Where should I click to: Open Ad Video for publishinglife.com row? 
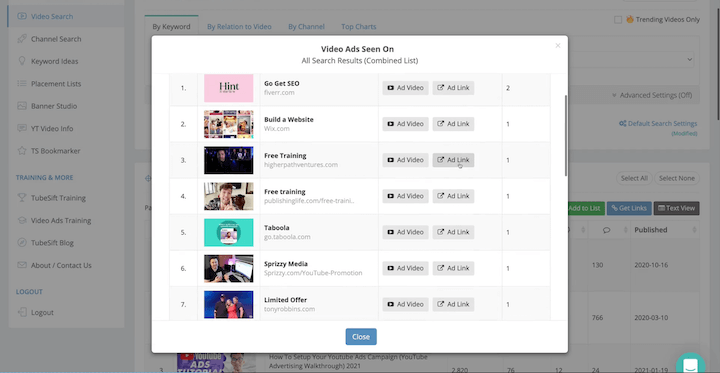[x=405, y=196]
